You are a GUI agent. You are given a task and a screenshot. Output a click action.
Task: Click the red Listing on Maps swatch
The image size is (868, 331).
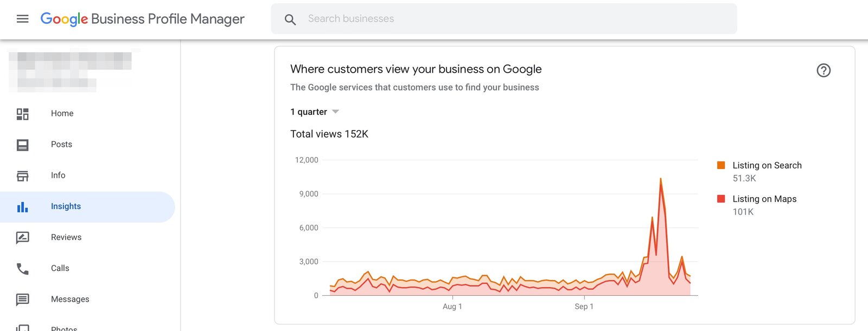pos(721,199)
